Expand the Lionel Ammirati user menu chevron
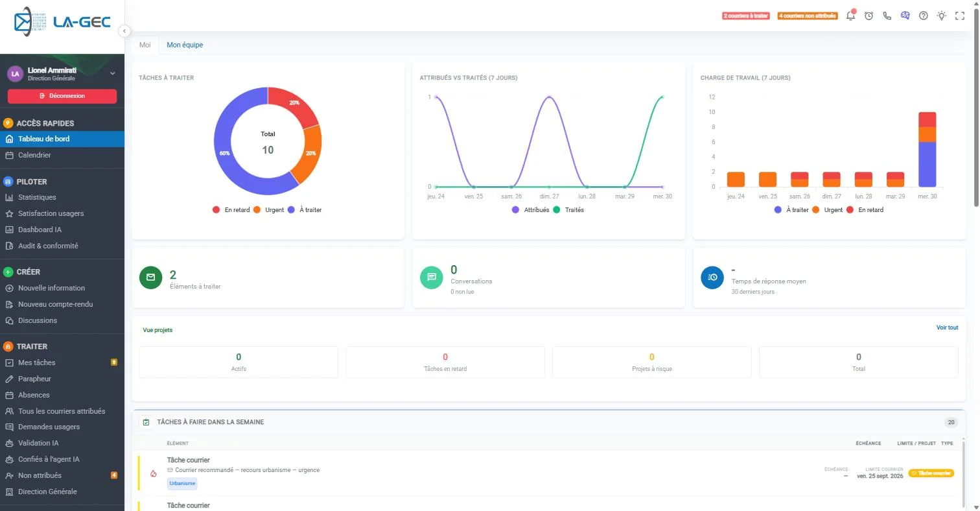Viewport: 980px width, 511px height. (113, 74)
